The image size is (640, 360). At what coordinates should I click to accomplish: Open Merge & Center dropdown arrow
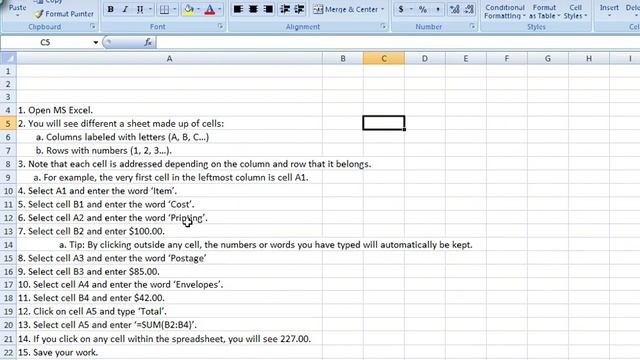click(x=382, y=9)
